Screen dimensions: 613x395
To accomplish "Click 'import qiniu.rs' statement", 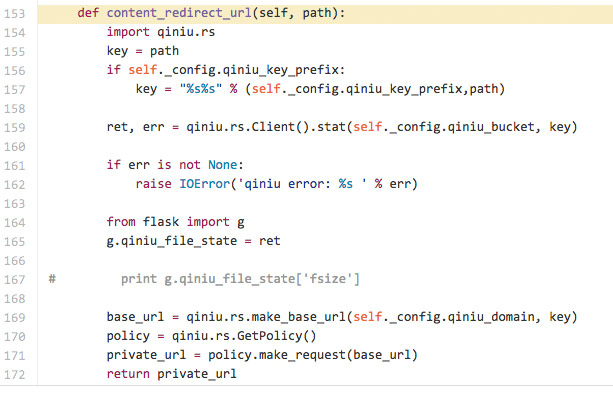I will [161, 32].
